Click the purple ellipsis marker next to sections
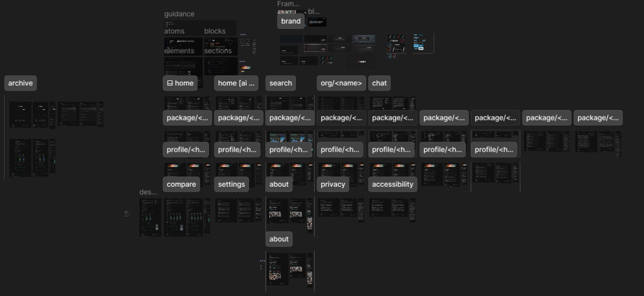 242,62
